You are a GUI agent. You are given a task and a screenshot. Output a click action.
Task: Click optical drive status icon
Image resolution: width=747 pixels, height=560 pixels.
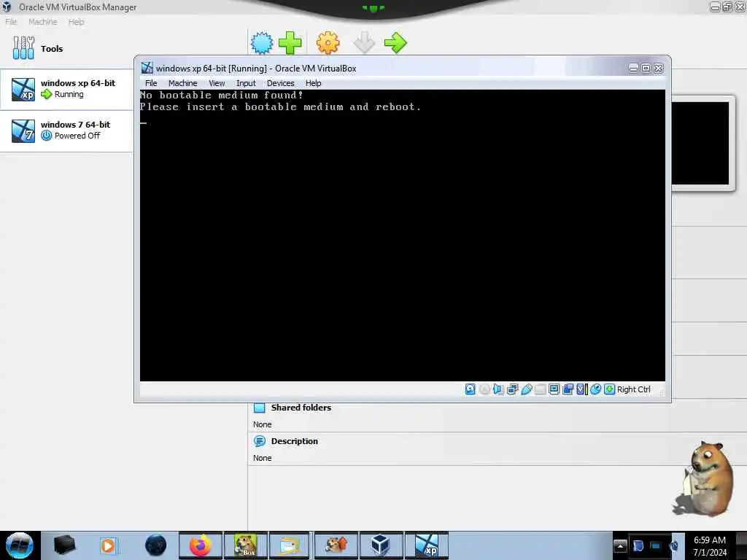click(x=484, y=389)
